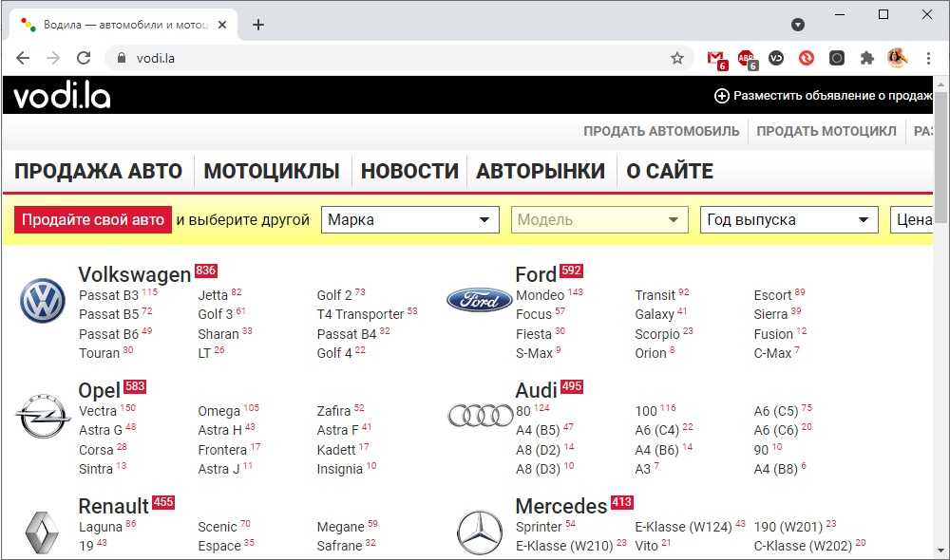Expand the Марка dropdown
Image resolution: width=950 pixels, height=560 pixels.
tap(409, 220)
